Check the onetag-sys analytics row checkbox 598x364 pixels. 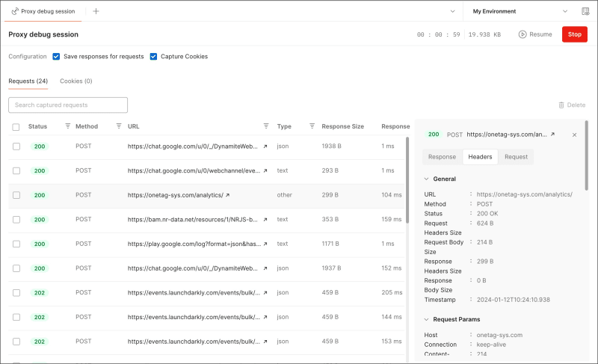coord(16,195)
